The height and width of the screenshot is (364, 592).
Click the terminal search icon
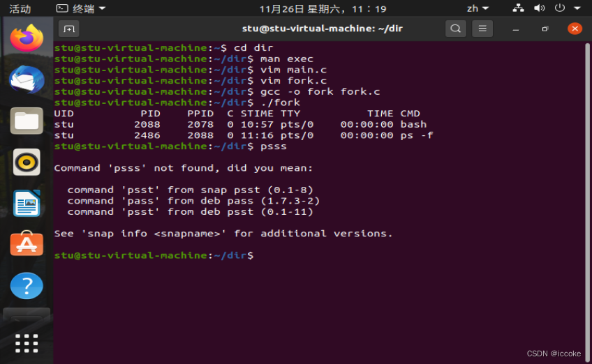coord(456,29)
